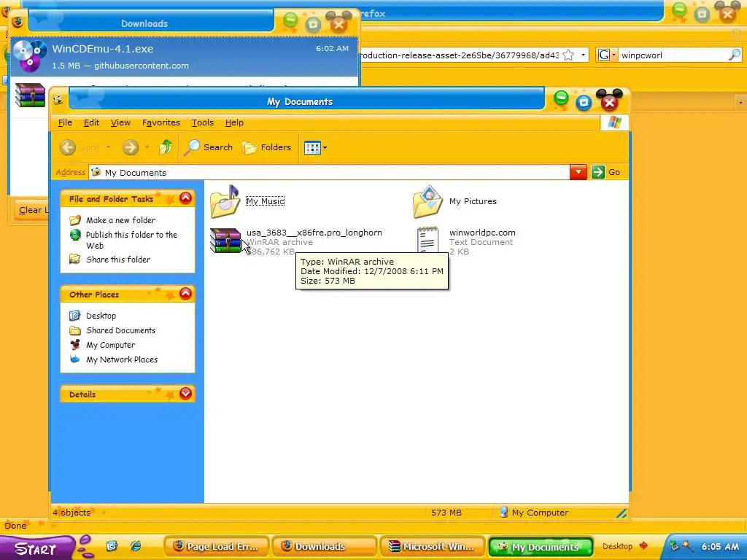Open the Favorites menu
The height and width of the screenshot is (560, 747).
tap(161, 122)
